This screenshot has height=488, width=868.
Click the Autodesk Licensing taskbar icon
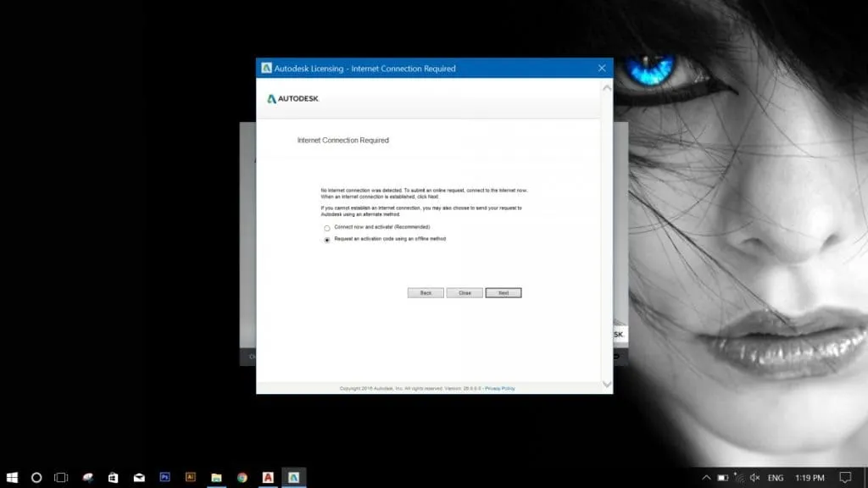(293, 478)
